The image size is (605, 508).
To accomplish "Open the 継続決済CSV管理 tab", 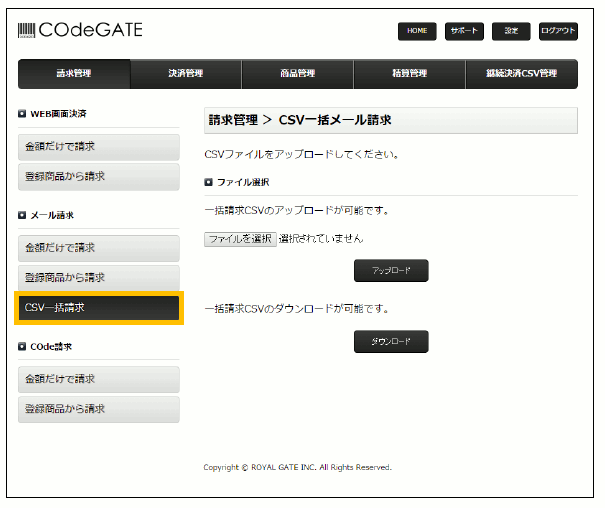I will pos(521,74).
